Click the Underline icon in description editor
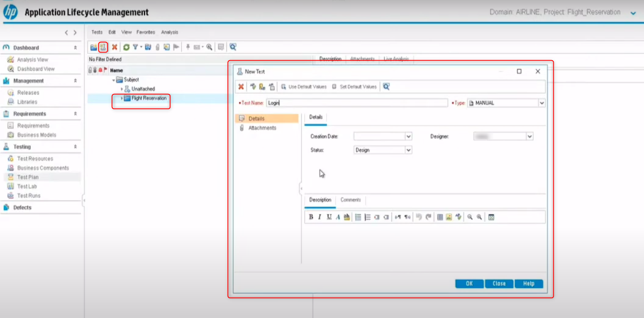 (x=329, y=217)
